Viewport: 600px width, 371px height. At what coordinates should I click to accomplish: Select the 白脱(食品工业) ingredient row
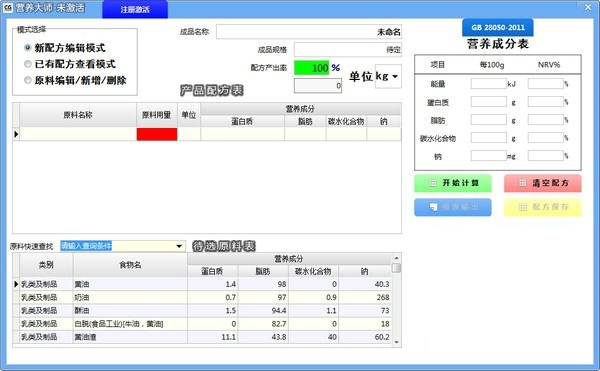[x=205, y=324]
